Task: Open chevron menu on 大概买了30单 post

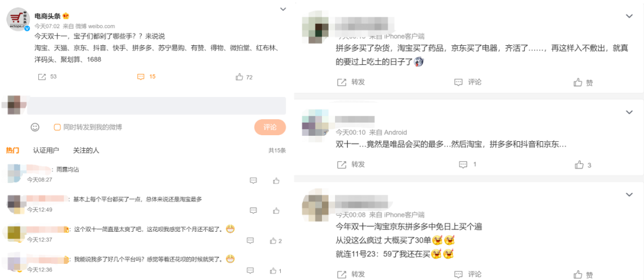Action: point(629,194)
